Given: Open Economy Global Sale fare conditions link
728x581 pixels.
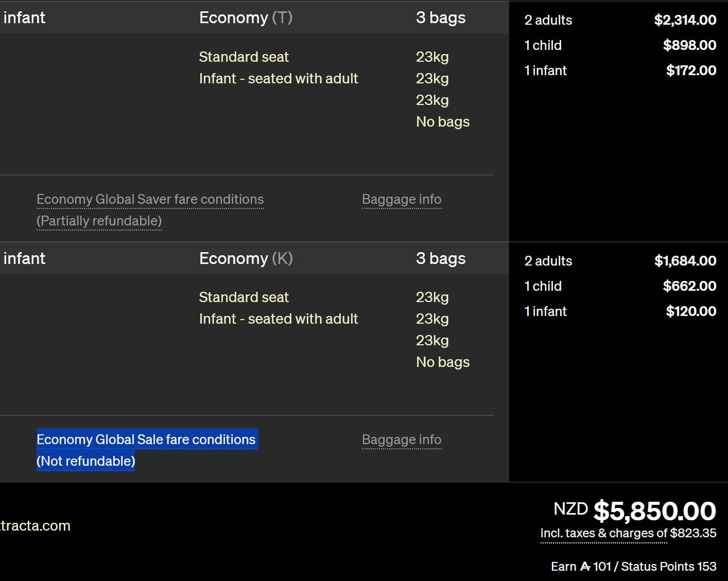Looking at the screenshot, I should coord(146,439).
